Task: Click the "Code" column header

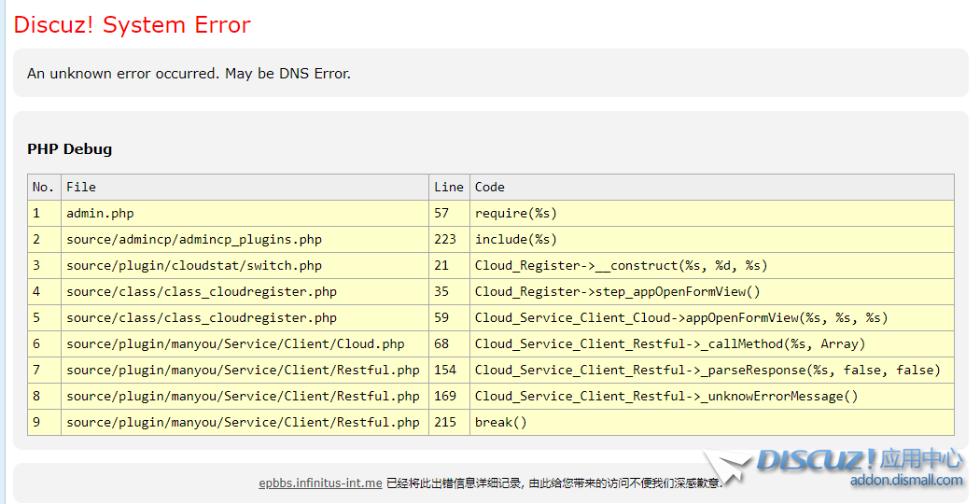Action: coord(490,187)
